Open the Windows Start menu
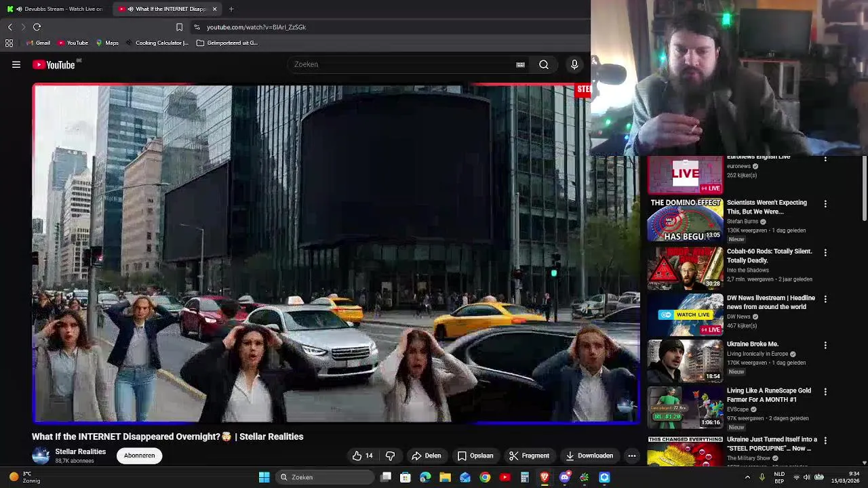This screenshot has width=868, height=488. pyautogui.click(x=264, y=477)
